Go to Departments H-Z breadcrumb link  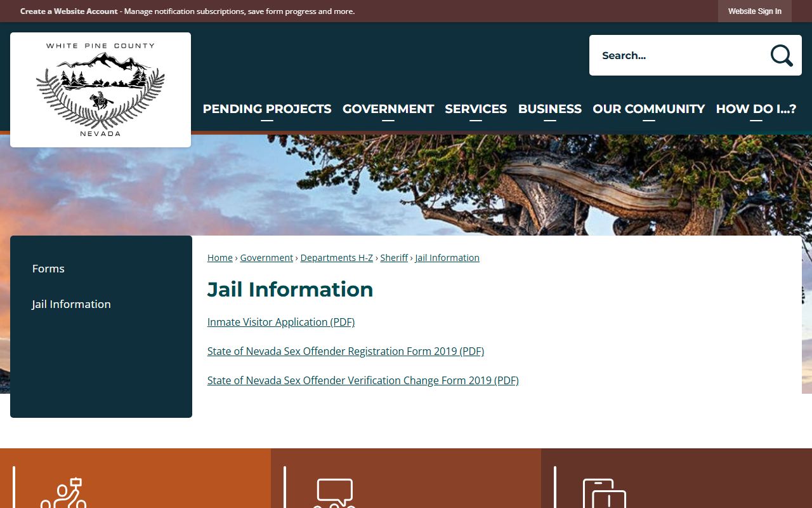tap(337, 258)
